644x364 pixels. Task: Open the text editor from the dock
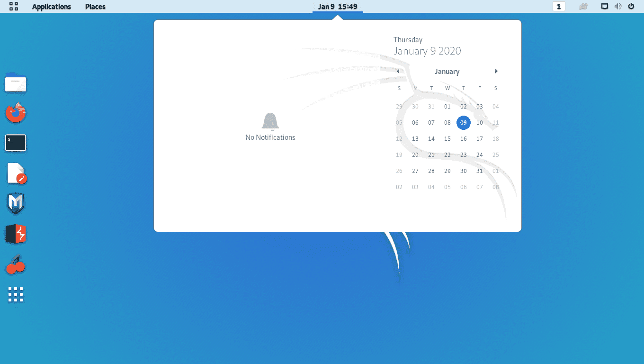click(x=16, y=173)
